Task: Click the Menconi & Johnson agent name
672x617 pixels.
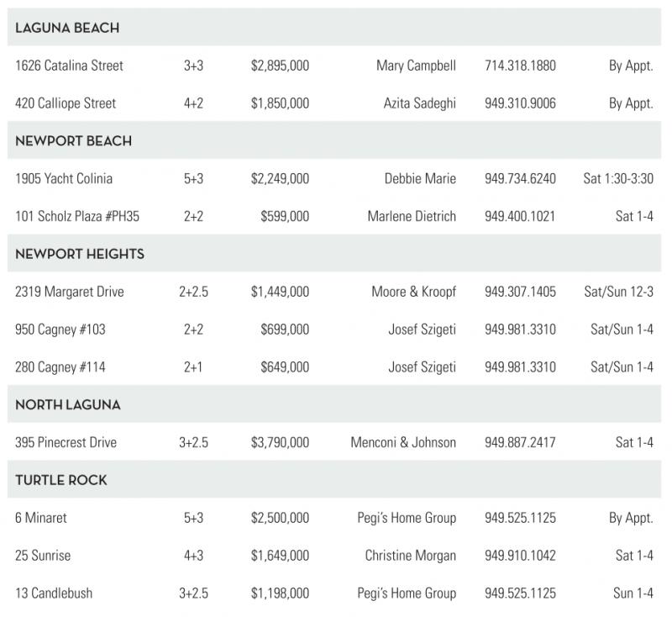Action: tap(403, 442)
